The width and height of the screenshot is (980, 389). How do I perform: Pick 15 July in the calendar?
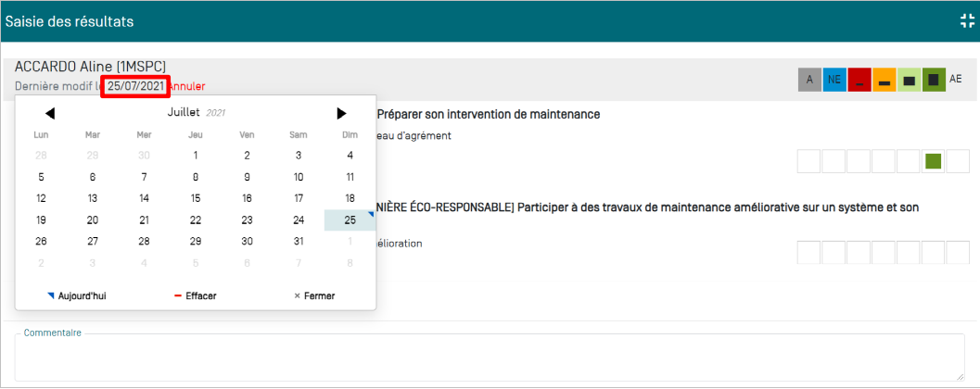coord(195,197)
